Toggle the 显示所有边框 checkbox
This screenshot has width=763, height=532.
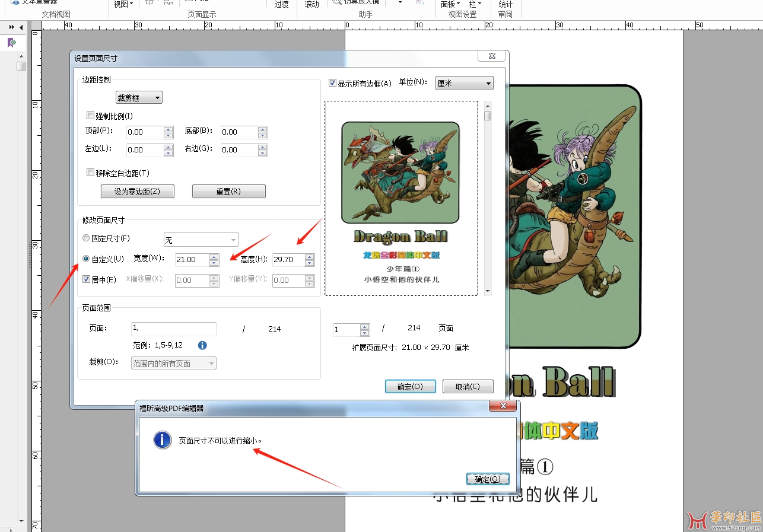(333, 83)
